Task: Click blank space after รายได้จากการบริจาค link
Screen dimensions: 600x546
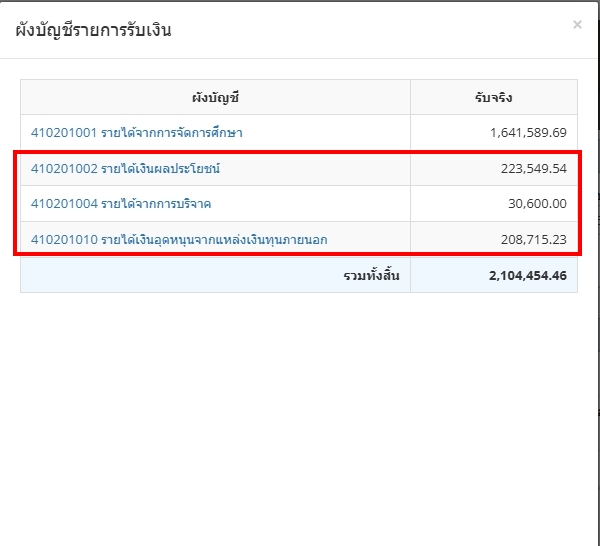Action: tap(310, 204)
